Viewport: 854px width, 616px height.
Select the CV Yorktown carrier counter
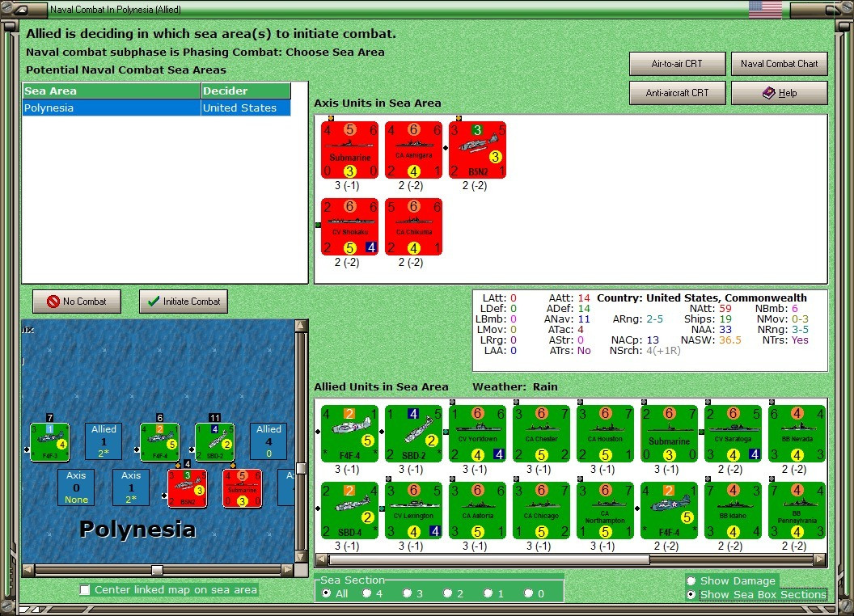(x=478, y=433)
